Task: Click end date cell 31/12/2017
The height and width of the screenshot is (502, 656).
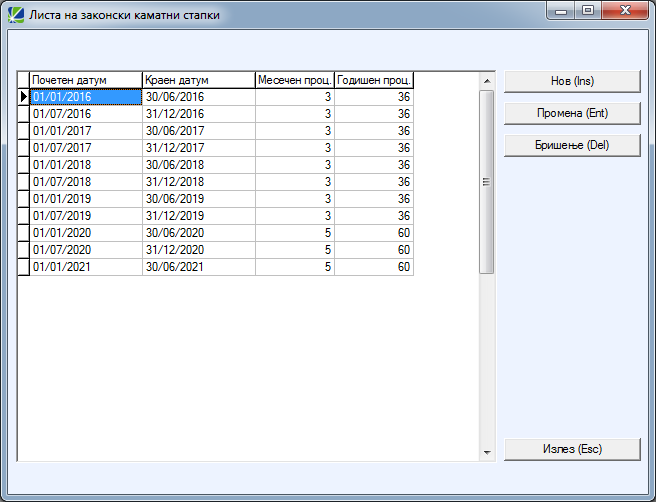Action: pos(199,148)
